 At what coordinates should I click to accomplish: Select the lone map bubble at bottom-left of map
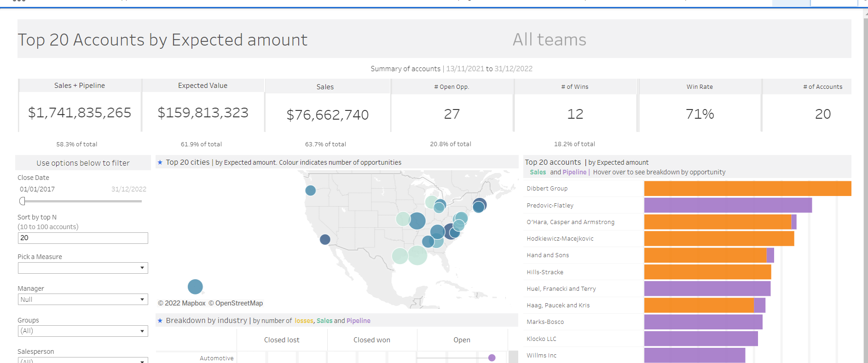click(x=195, y=287)
